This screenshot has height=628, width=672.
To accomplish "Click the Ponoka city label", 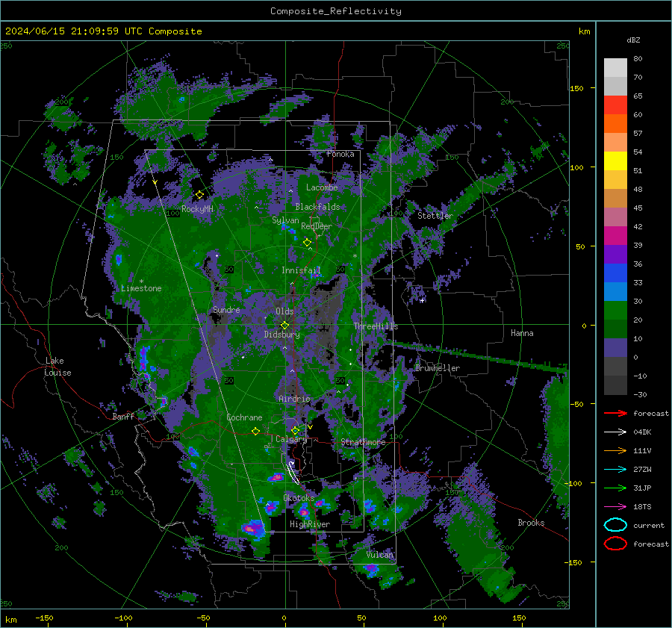I will tap(340, 154).
